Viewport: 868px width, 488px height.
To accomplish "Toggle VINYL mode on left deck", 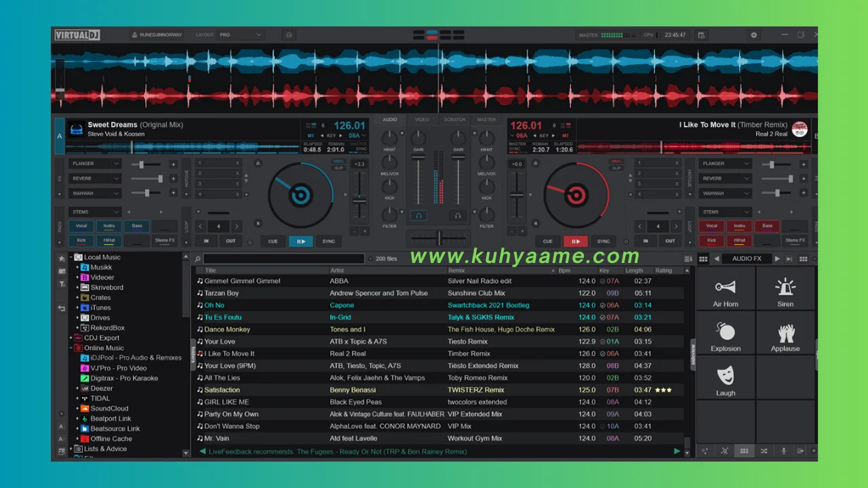I will 338,161.
